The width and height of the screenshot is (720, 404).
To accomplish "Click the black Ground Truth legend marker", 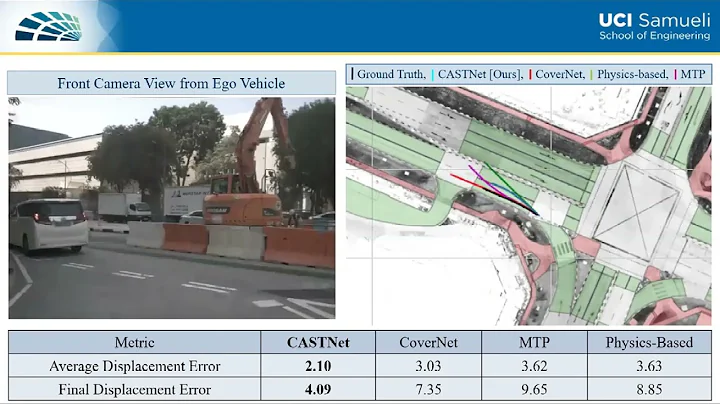I will pyautogui.click(x=352, y=74).
